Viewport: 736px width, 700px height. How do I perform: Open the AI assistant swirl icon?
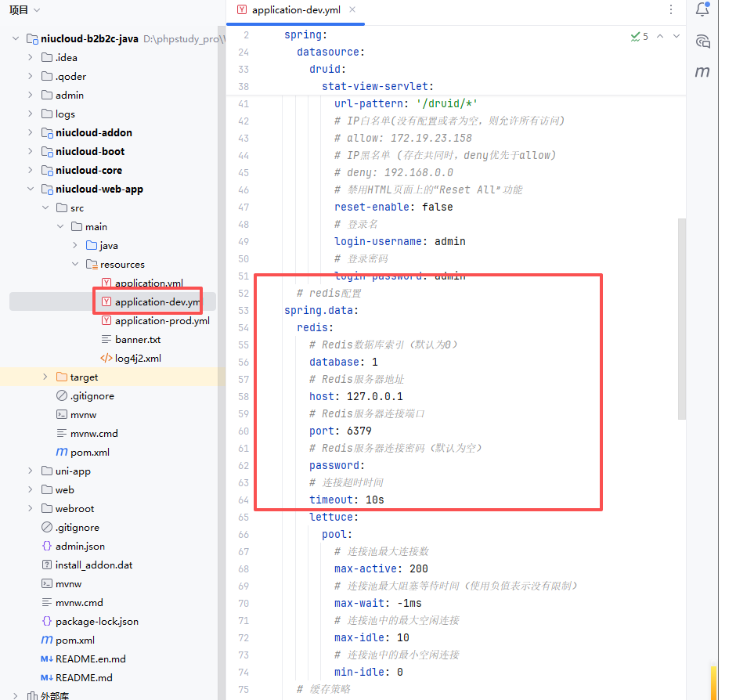(702, 41)
